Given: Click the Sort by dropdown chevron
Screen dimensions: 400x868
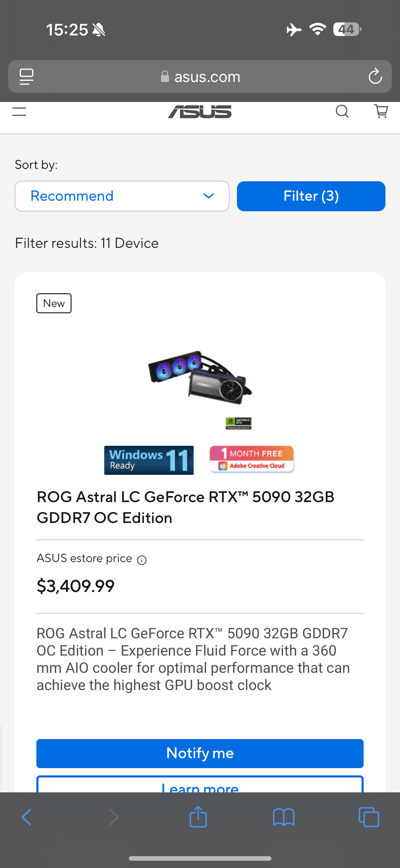Looking at the screenshot, I should click(209, 196).
